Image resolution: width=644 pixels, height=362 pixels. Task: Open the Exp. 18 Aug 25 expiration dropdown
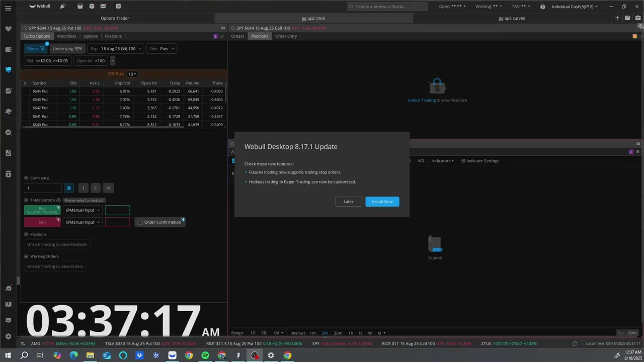115,49
